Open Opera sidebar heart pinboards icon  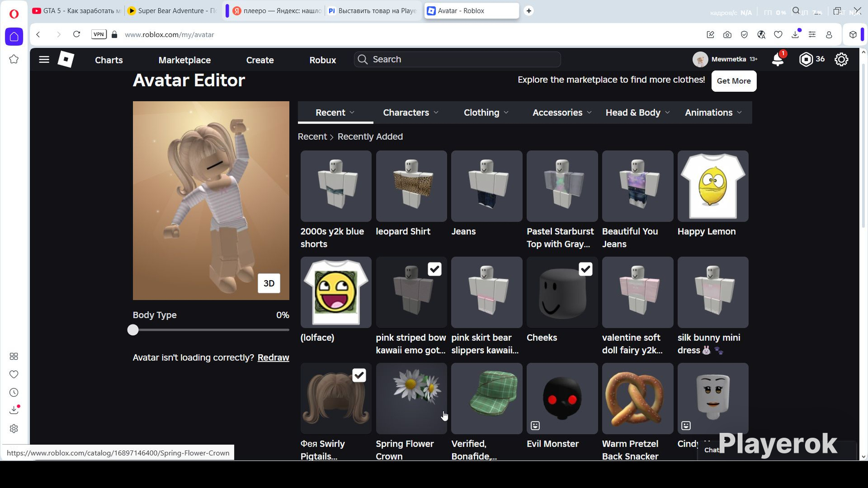coord(14,374)
